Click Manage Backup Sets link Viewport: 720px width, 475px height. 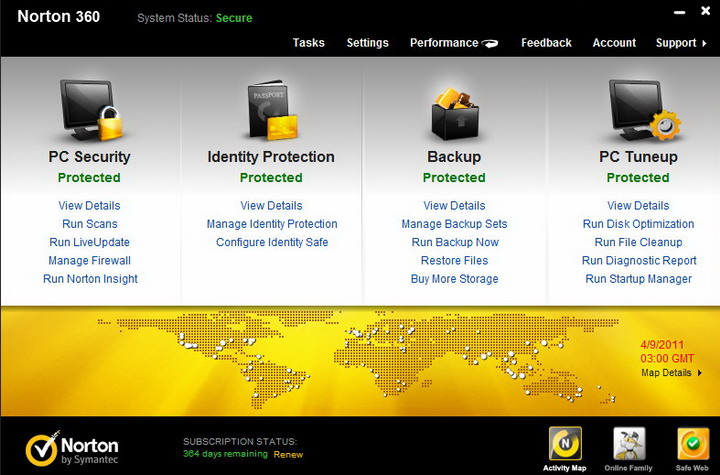click(454, 224)
